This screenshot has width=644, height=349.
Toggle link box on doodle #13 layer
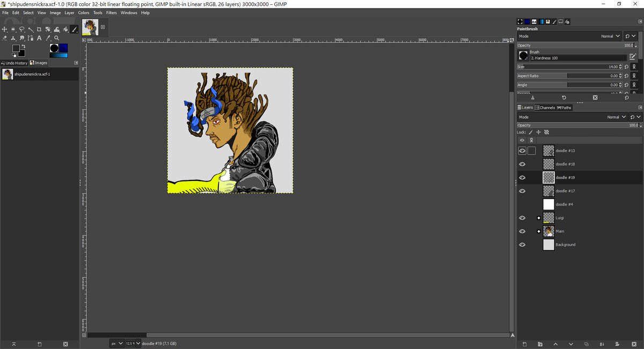[532, 151]
